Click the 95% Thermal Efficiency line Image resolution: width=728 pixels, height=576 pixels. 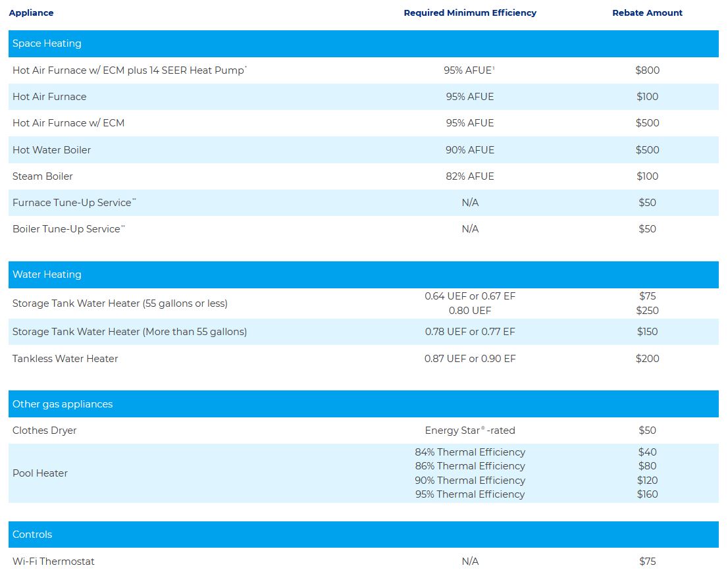point(469,494)
